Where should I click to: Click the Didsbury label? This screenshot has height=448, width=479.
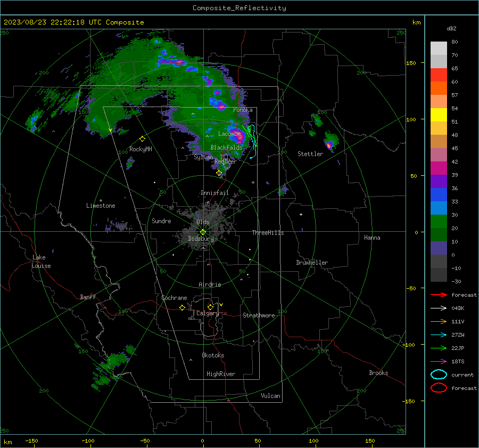pos(201,239)
